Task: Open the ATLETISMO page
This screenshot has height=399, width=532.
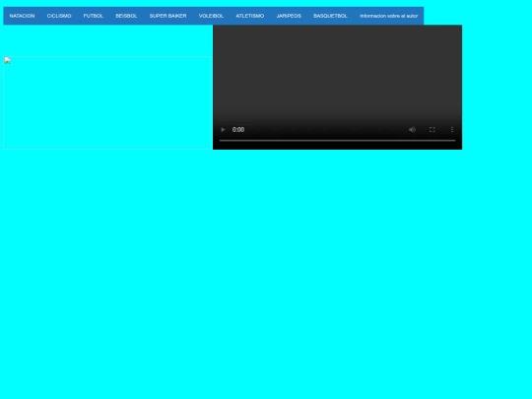Action: pos(250,16)
